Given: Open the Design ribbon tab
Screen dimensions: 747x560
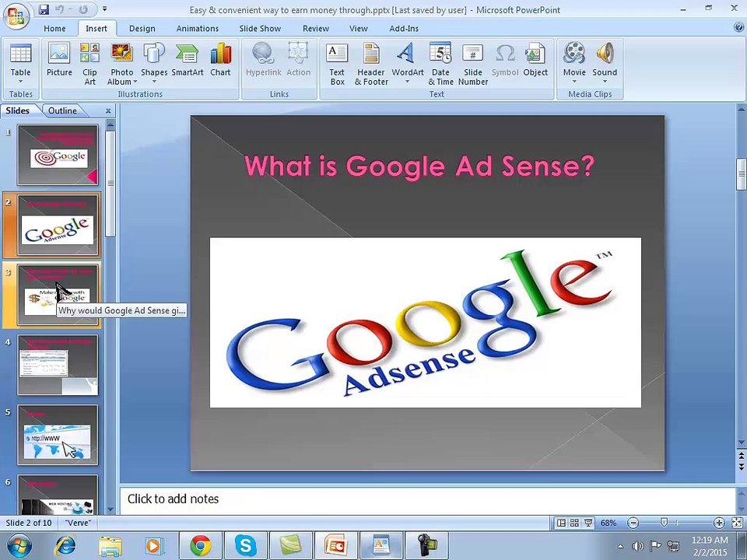Looking at the screenshot, I should point(142,29).
